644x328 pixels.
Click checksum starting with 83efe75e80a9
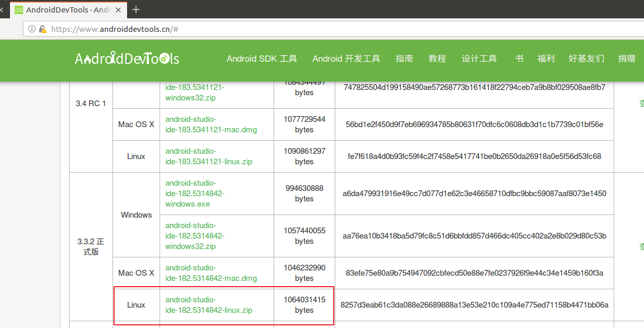(x=474, y=273)
